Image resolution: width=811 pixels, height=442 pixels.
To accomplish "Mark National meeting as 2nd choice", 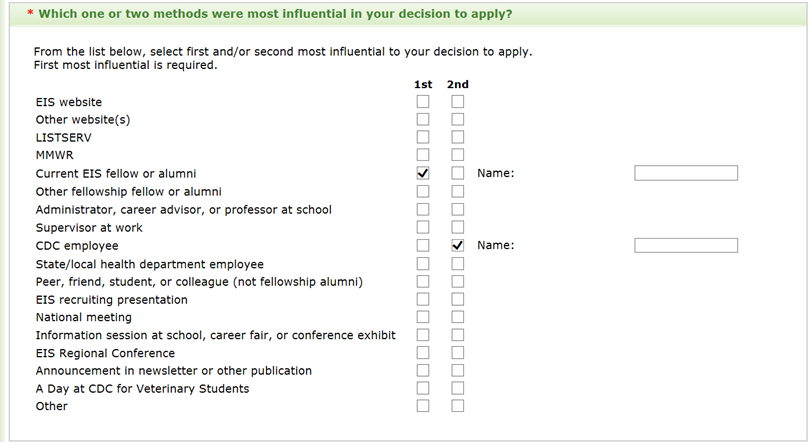I will (x=457, y=318).
